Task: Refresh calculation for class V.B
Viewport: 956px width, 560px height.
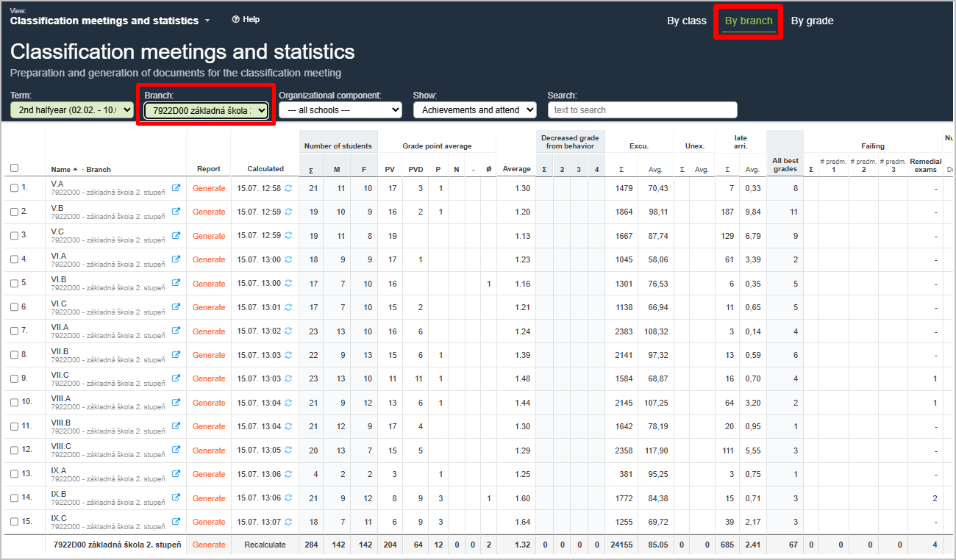Action: (x=289, y=212)
